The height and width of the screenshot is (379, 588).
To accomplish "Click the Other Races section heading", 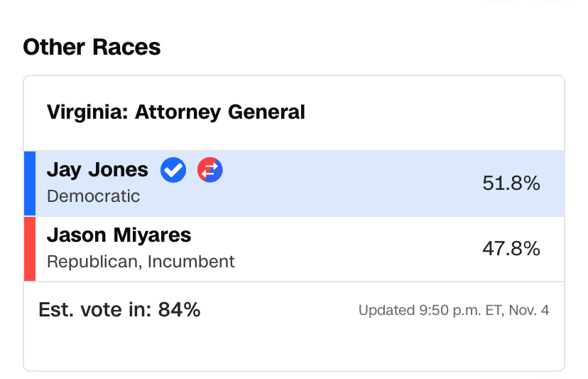I will 92,48.
